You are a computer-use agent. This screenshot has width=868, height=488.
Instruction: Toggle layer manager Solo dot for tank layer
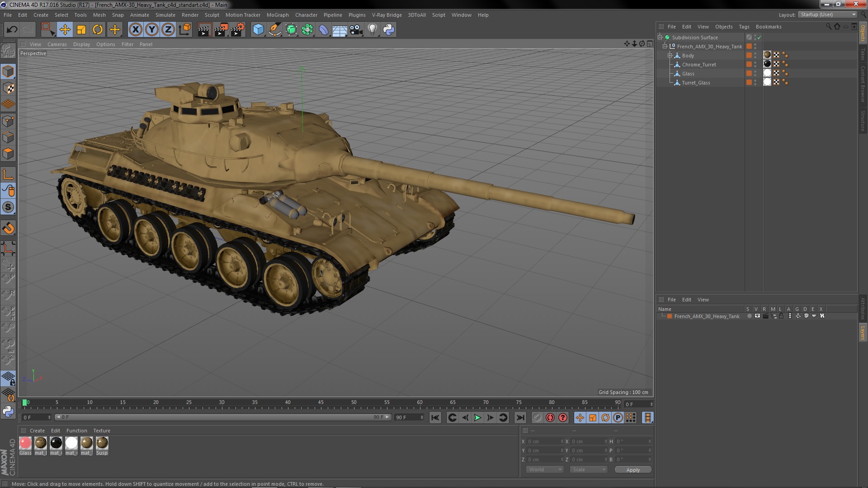click(749, 316)
